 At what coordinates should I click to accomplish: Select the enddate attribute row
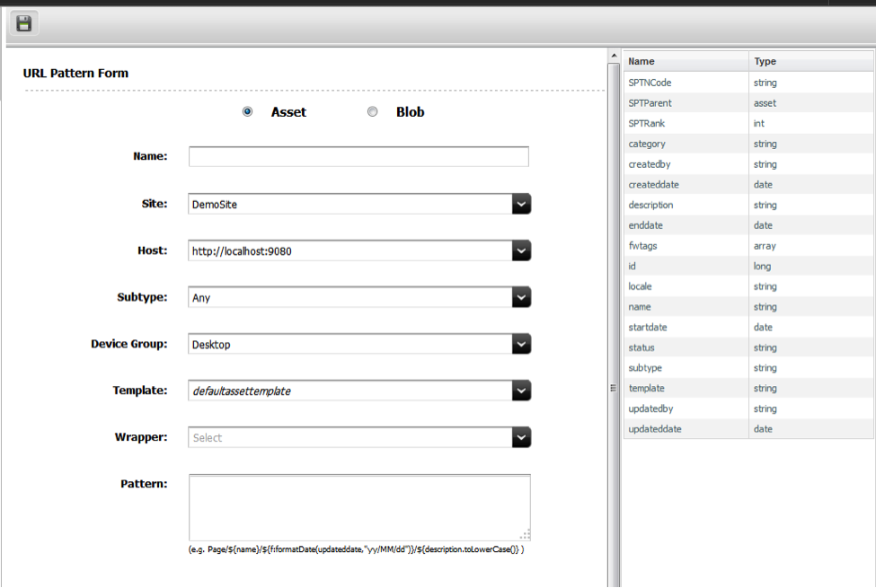(x=748, y=225)
